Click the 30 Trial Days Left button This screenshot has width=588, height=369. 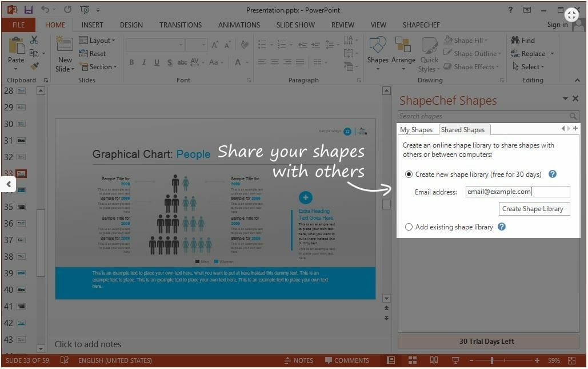[x=487, y=342]
